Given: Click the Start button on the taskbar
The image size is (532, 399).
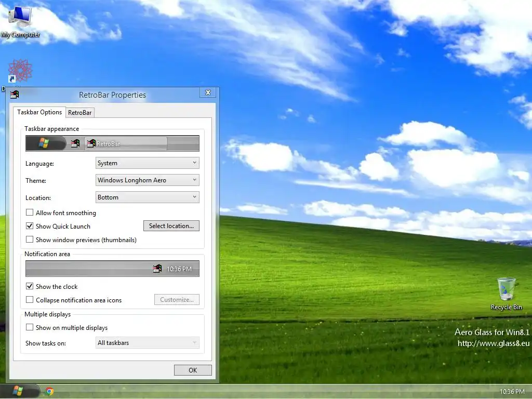Looking at the screenshot, I should click(19, 391).
